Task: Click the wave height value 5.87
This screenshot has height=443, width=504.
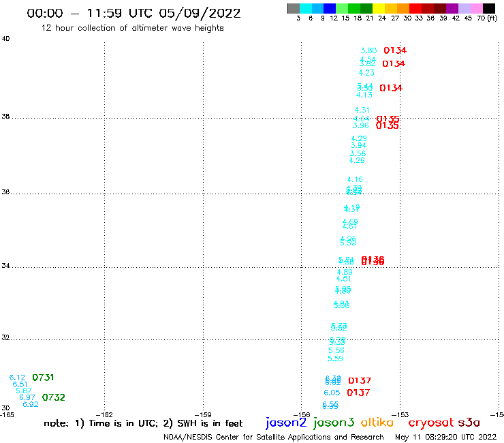Action: click(x=24, y=391)
